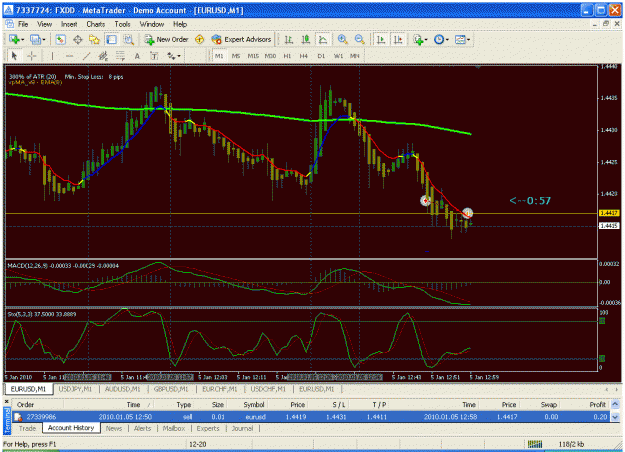Switch to the AUDUSD,M1 chart tab
Viewport: 625px width, 452px height.
[122, 389]
